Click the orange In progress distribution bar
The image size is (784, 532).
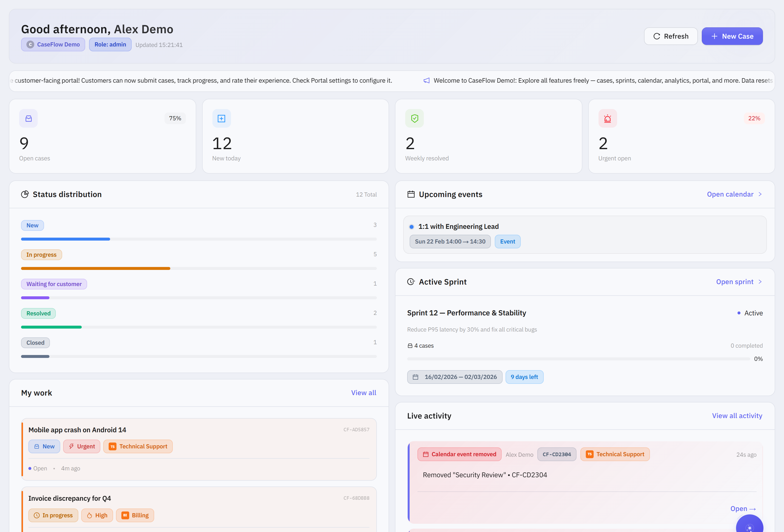coord(95,268)
